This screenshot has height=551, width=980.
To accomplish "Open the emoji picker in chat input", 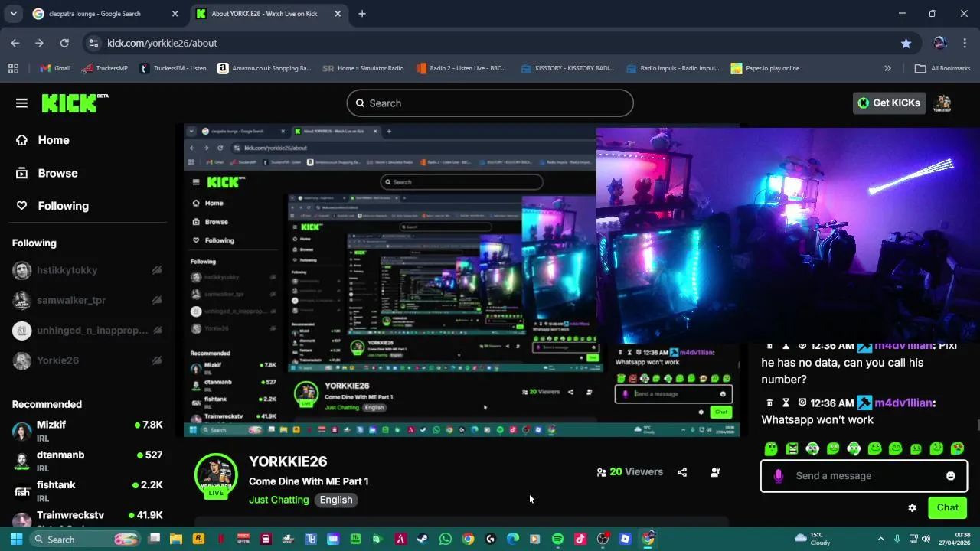I will 950,476.
